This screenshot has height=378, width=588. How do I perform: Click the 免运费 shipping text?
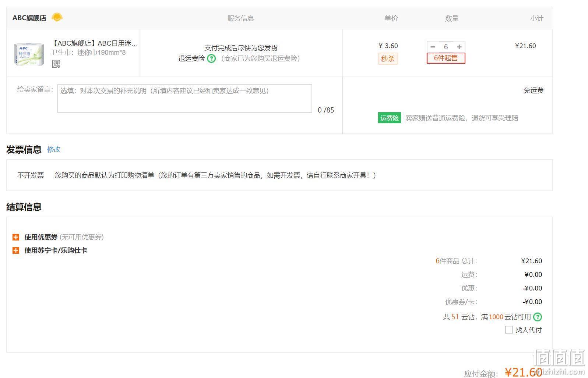(x=534, y=90)
